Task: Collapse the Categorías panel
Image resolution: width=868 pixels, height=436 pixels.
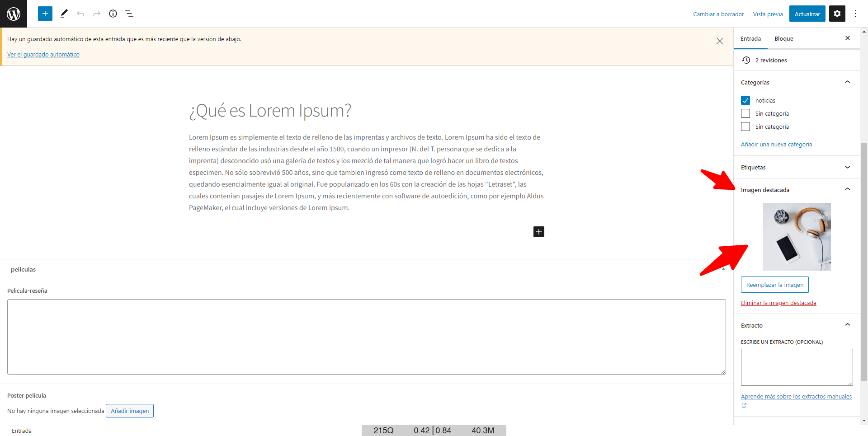Action: (848, 82)
